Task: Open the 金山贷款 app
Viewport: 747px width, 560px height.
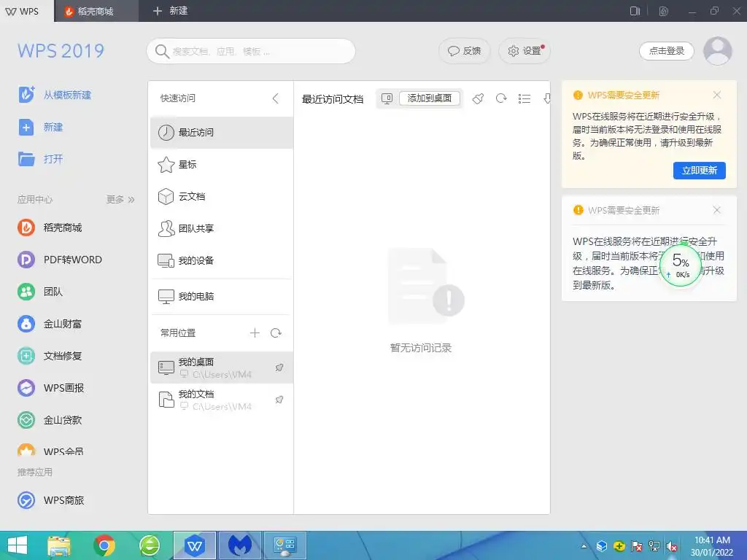Action: (x=50, y=420)
